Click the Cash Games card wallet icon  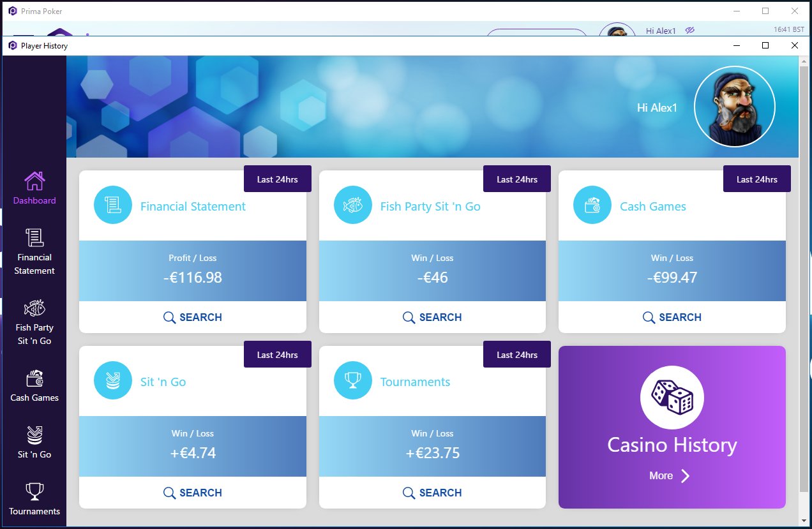(x=592, y=205)
